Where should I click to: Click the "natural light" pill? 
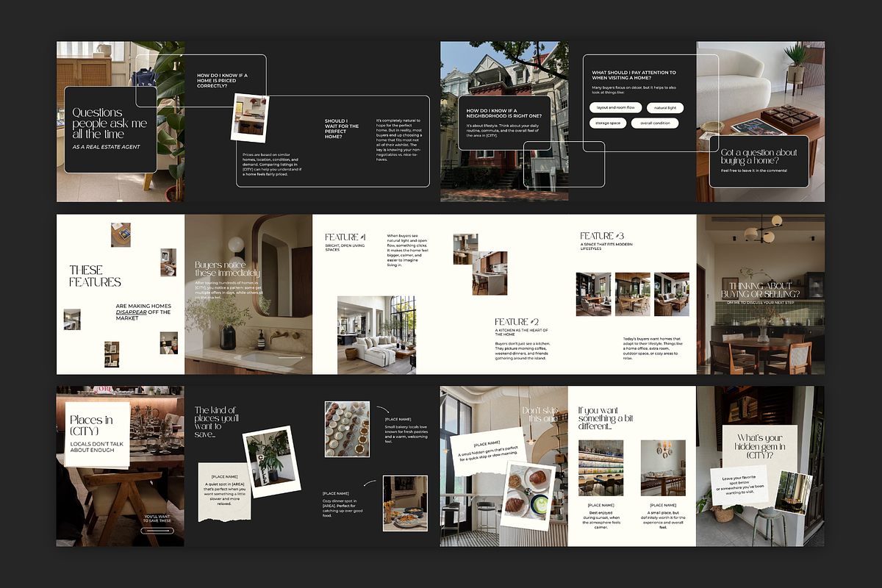coord(665,108)
